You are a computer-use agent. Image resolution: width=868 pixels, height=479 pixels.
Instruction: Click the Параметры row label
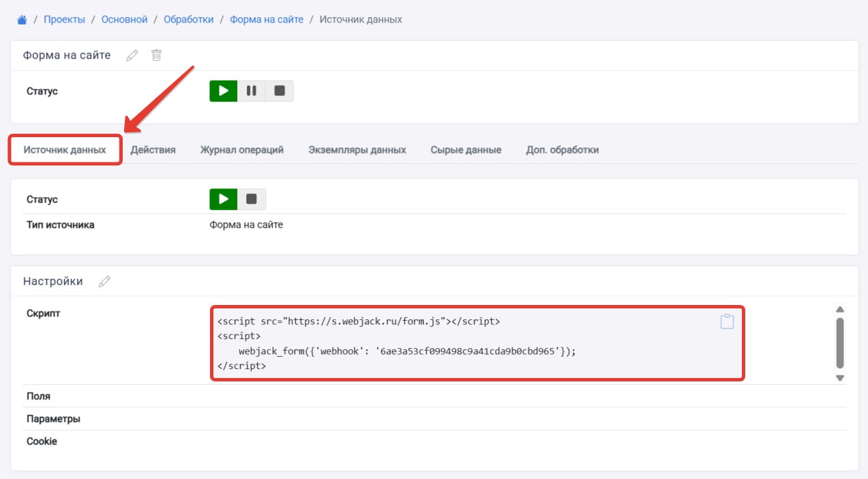[x=53, y=418]
